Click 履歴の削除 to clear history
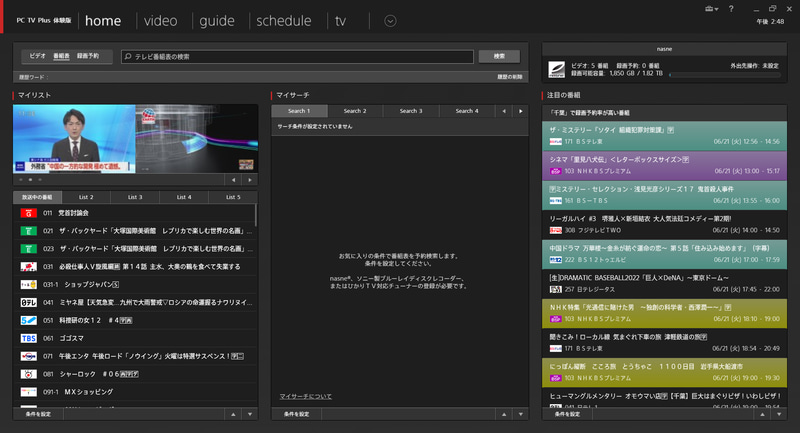 [510, 77]
